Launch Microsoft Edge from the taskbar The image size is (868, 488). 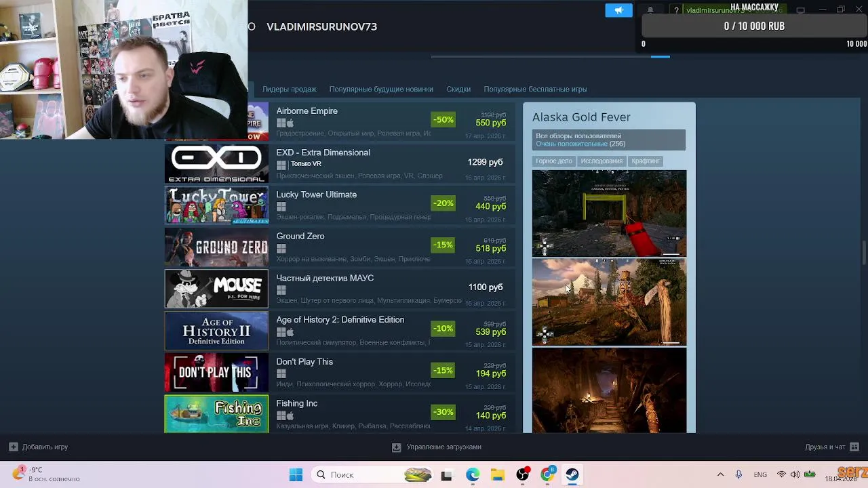[473, 475]
